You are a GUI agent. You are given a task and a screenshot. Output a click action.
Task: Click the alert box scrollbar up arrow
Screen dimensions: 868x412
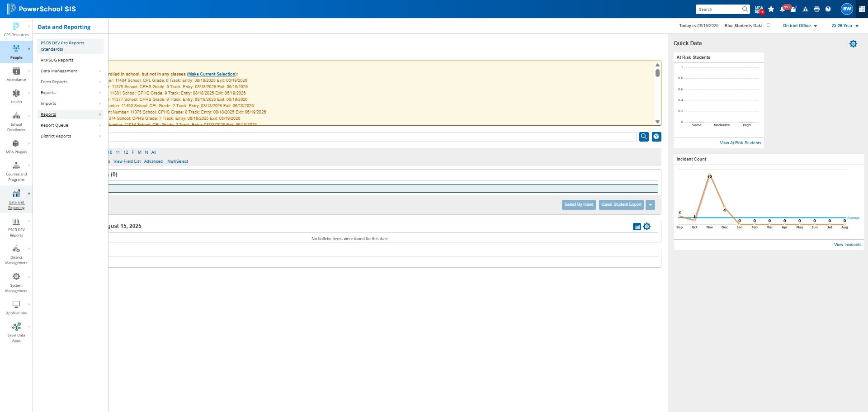657,65
